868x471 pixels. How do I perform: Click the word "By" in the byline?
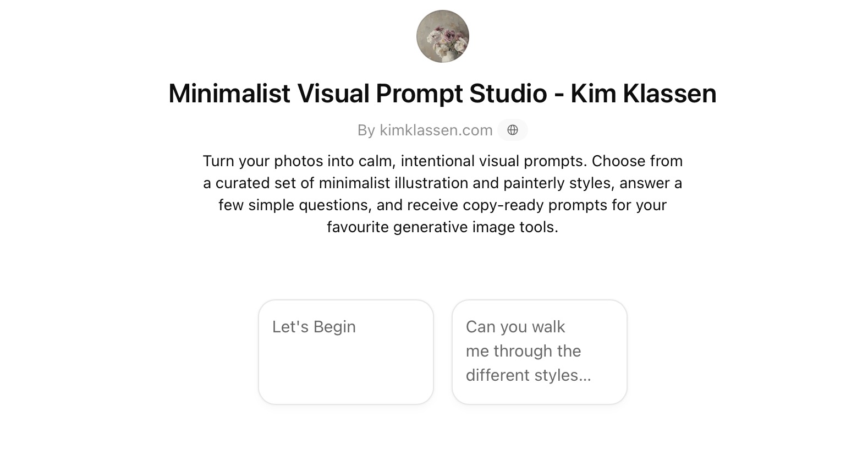pyautogui.click(x=366, y=130)
